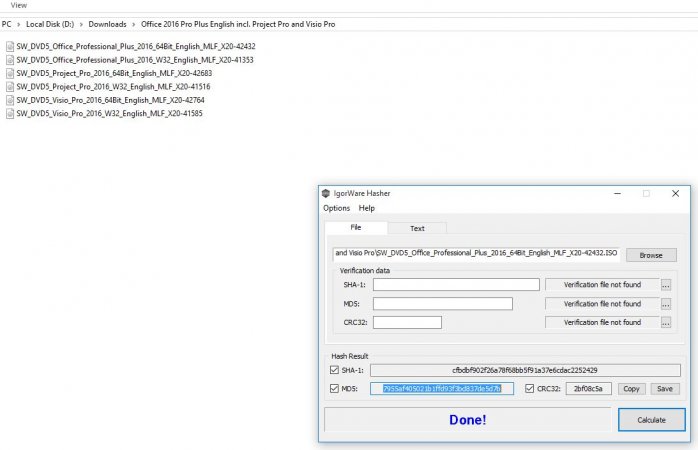698x450 pixels.
Task: Toggle the MD5 hash result checkbox
Action: click(334, 389)
